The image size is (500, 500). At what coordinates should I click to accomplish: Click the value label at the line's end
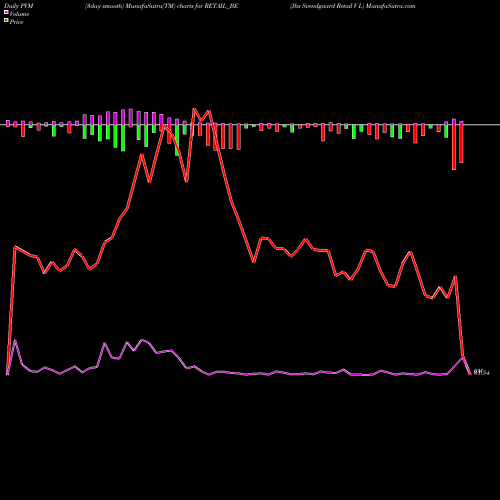(481, 373)
